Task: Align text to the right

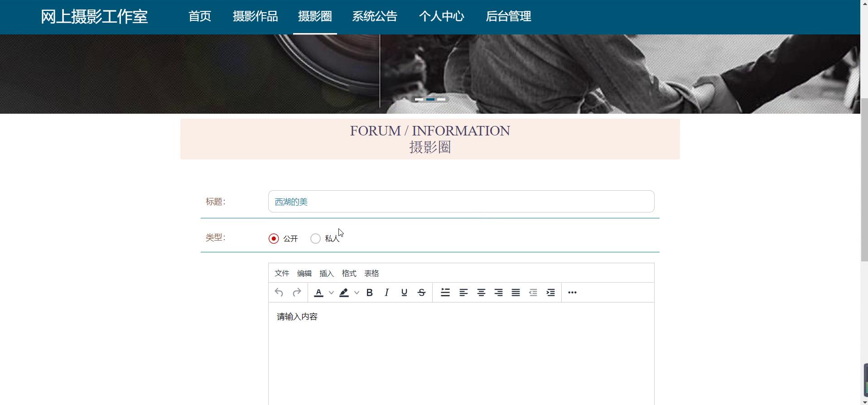Action: 498,293
